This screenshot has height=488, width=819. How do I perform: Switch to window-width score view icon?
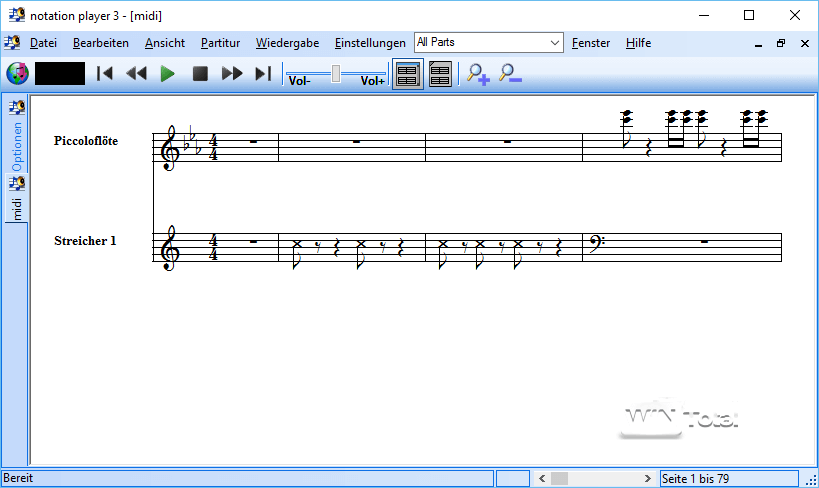click(x=407, y=74)
